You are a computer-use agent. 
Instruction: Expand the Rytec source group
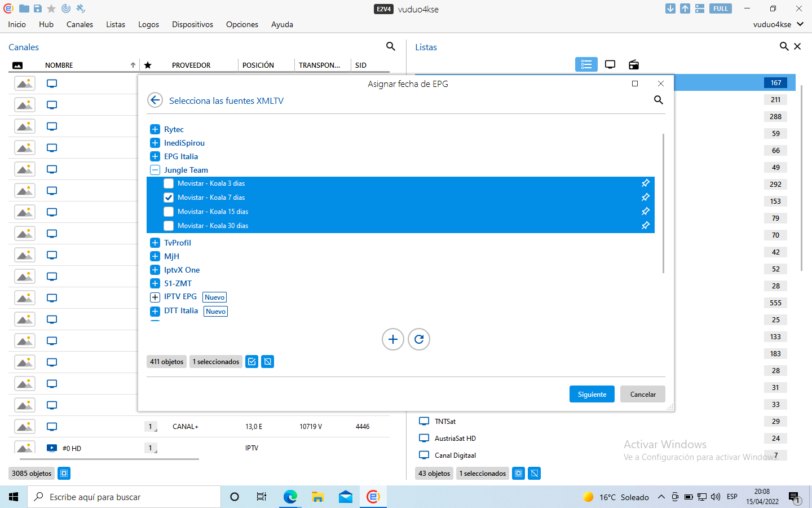[155, 129]
